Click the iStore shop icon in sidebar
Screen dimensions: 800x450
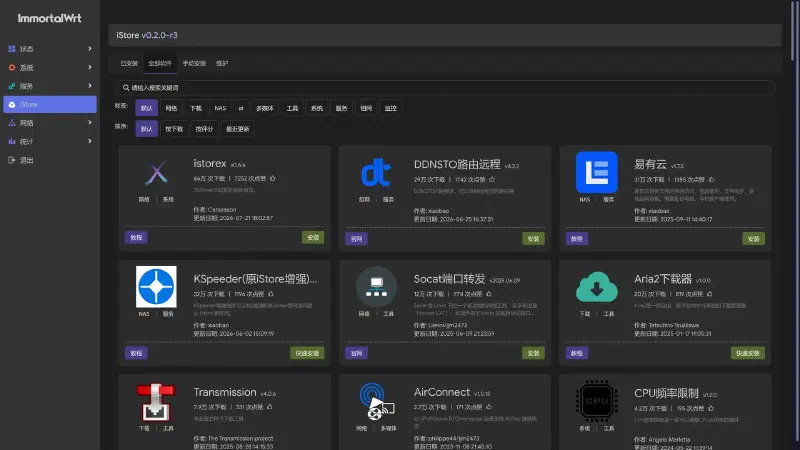12,105
